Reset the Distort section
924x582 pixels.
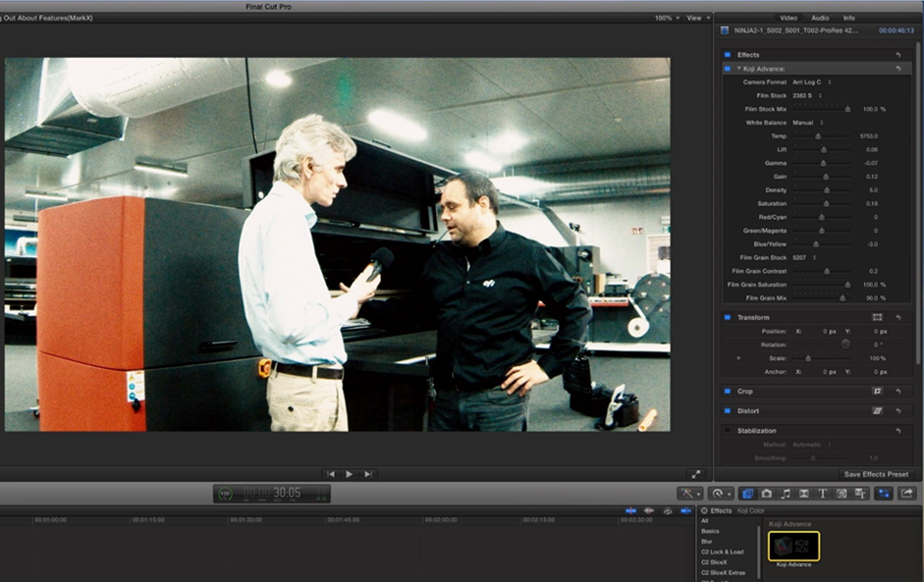898,411
